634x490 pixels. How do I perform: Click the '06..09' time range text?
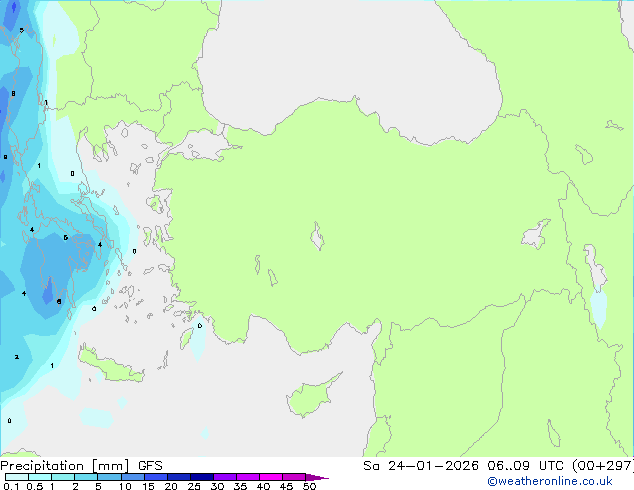[x=508, y=466]
